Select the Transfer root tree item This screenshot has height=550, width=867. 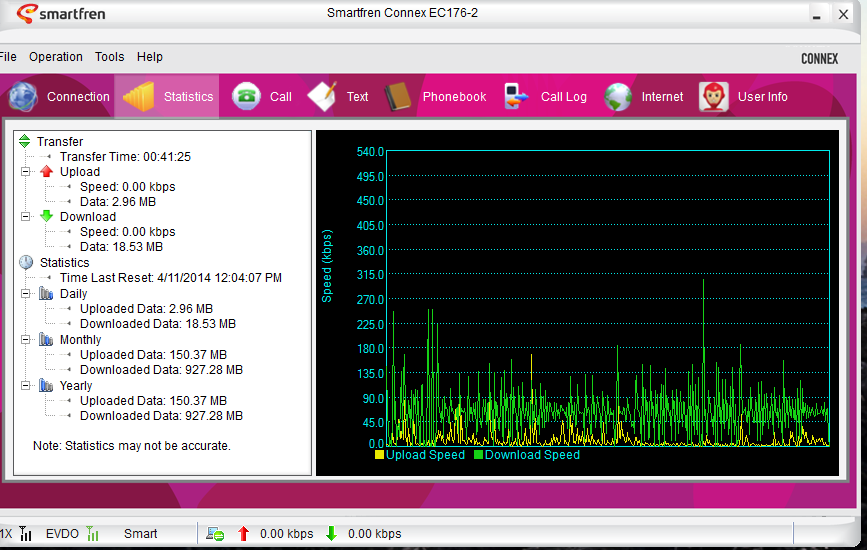tap(60, 142)
